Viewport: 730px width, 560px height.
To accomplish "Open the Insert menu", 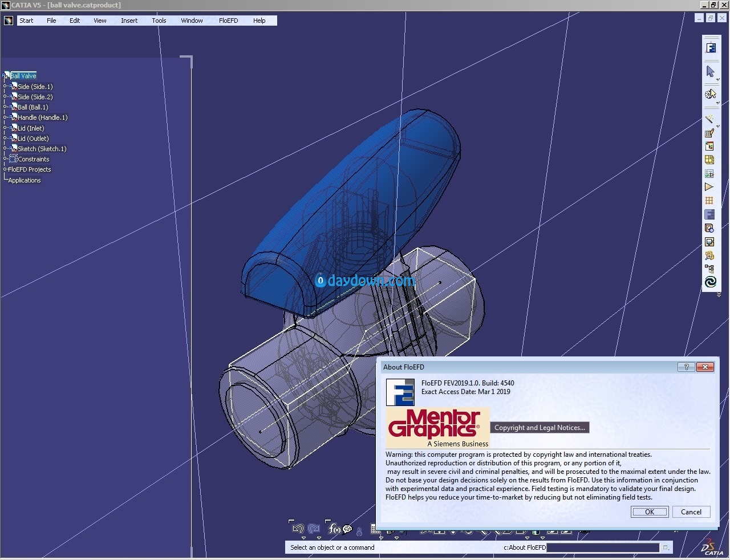I will (129, 21).
